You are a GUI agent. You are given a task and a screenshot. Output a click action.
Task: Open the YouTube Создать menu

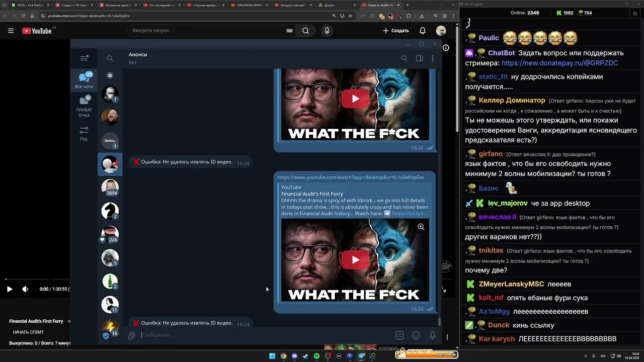click(396, 31)
